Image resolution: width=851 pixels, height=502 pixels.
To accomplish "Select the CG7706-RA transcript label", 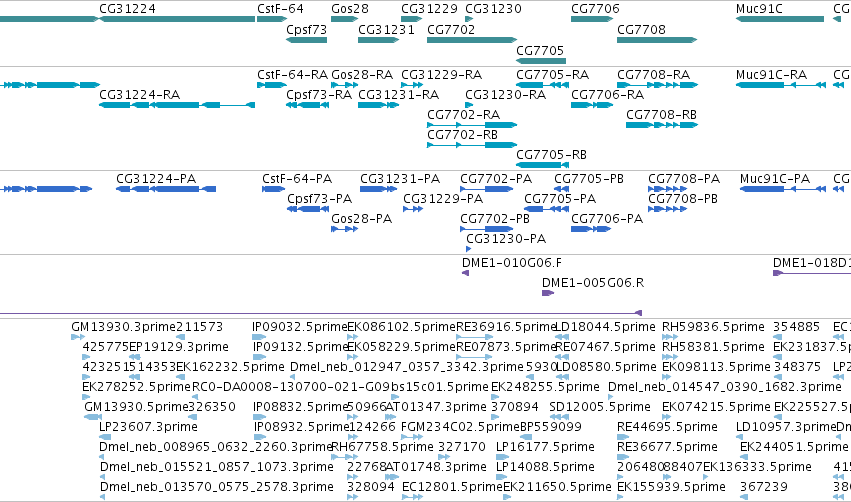I will coord(607,94).
